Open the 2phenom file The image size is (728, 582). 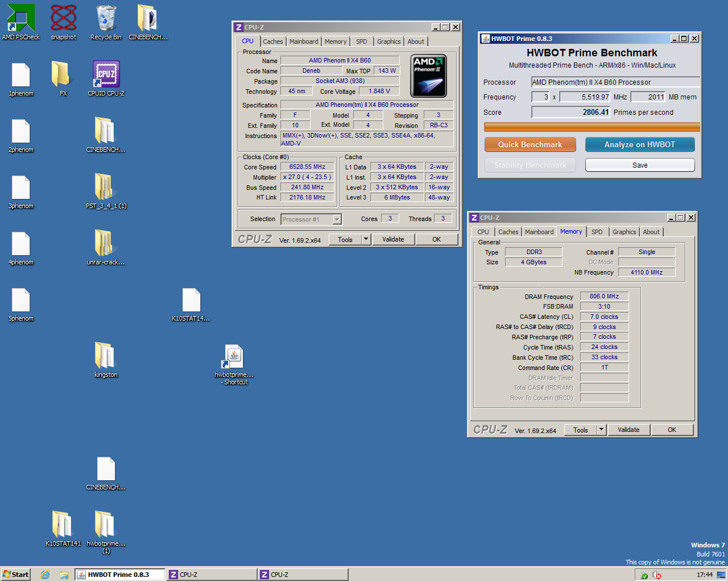click(x=20, y=135)
